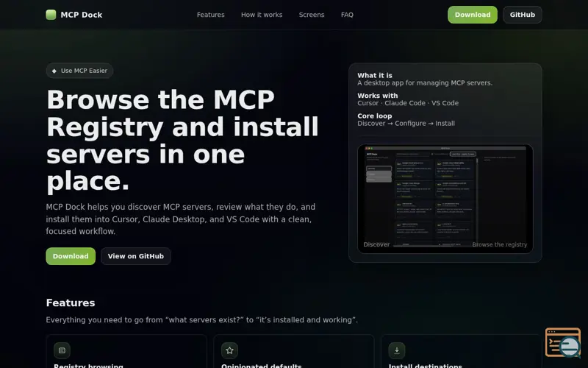
Task: Click the 'Core loop' label
Action: click(375, 116)
